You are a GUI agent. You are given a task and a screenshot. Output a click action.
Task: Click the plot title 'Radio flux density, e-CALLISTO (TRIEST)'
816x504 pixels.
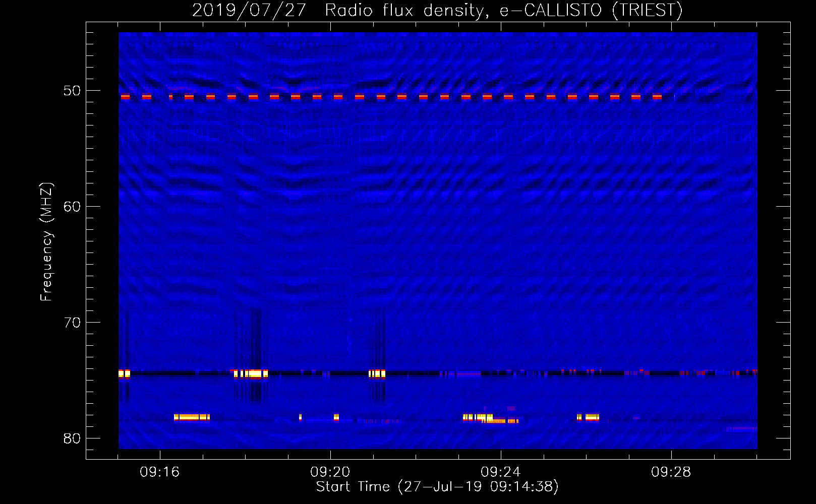504,10
